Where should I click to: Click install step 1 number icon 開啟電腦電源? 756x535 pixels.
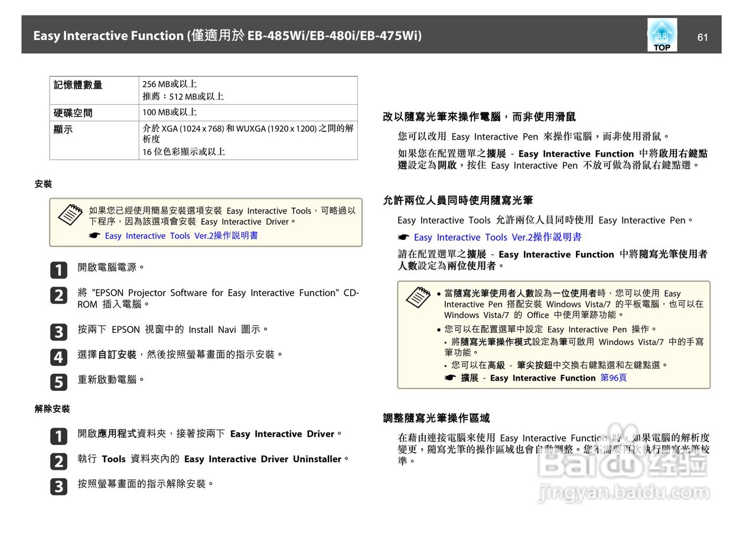coord(58,270)
